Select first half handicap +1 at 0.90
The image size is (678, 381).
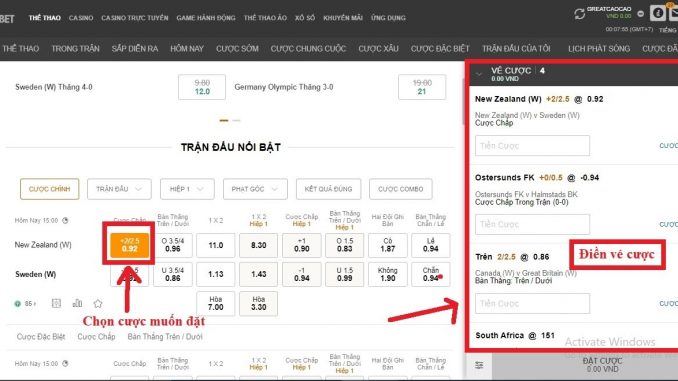pyautogui.click(x=302, y=245)
